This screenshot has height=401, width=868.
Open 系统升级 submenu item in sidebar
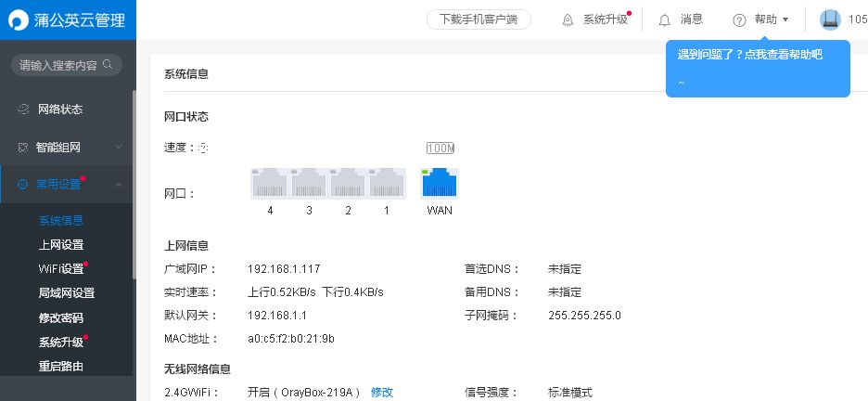61,343
